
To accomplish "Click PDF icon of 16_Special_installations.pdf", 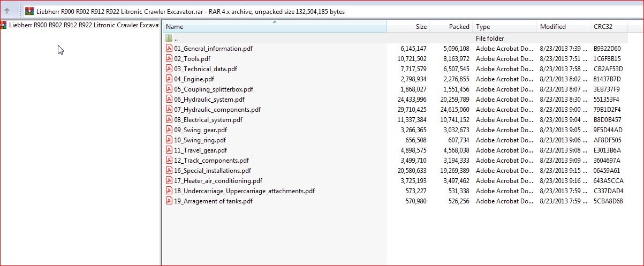I will (169, 171).
